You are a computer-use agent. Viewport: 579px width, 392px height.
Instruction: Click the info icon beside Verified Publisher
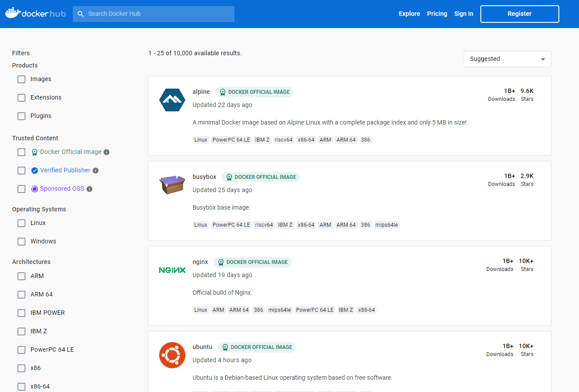96,171
